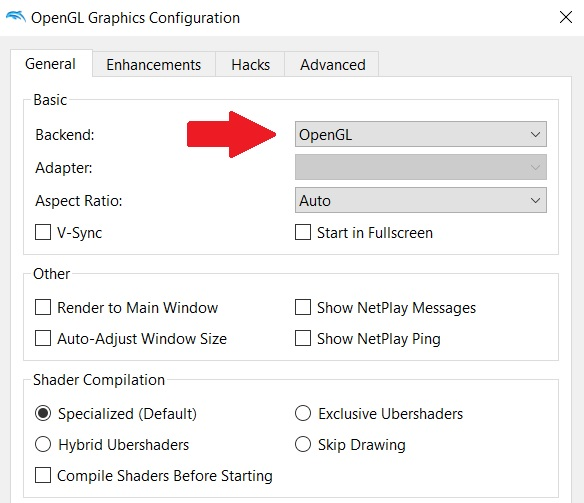This screenshot has width=584, height=503.
Task: Switch to the Enhancements tab
Action: point(153,65)
